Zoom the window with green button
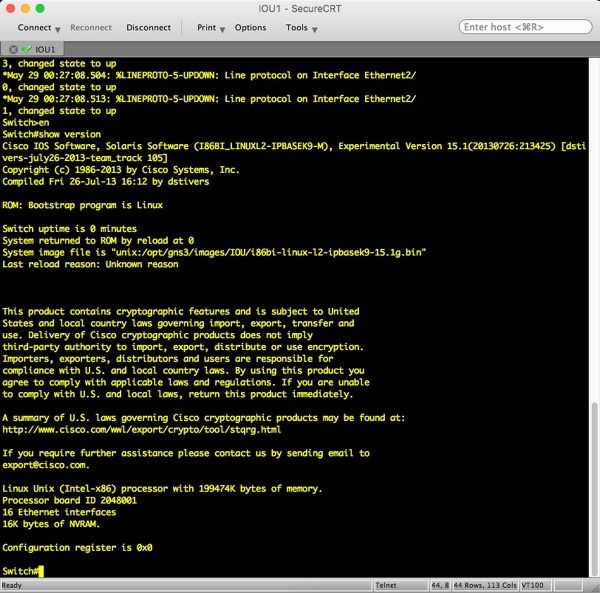Image resolution: width=600 pixels, height=593 pixels. pyautogui.click(x=40, y=8)
